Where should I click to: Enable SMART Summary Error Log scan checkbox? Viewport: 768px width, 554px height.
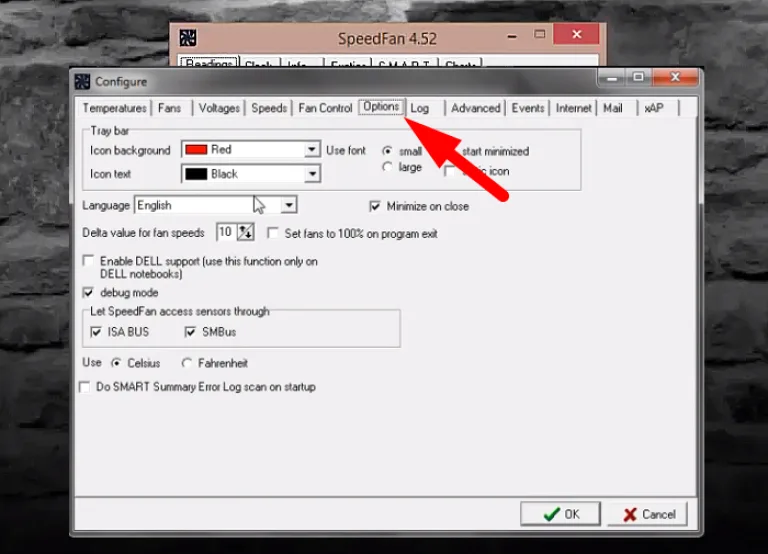[x=85, y=387]
